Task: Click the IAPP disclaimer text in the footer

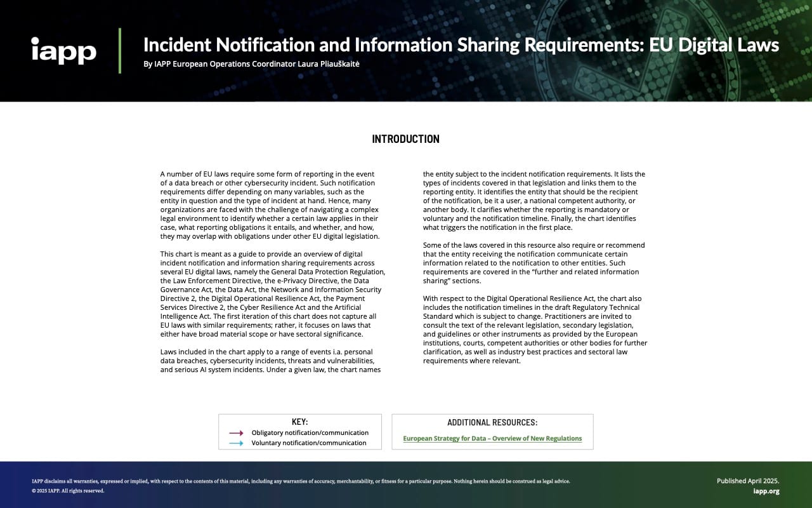Action: 301,481
